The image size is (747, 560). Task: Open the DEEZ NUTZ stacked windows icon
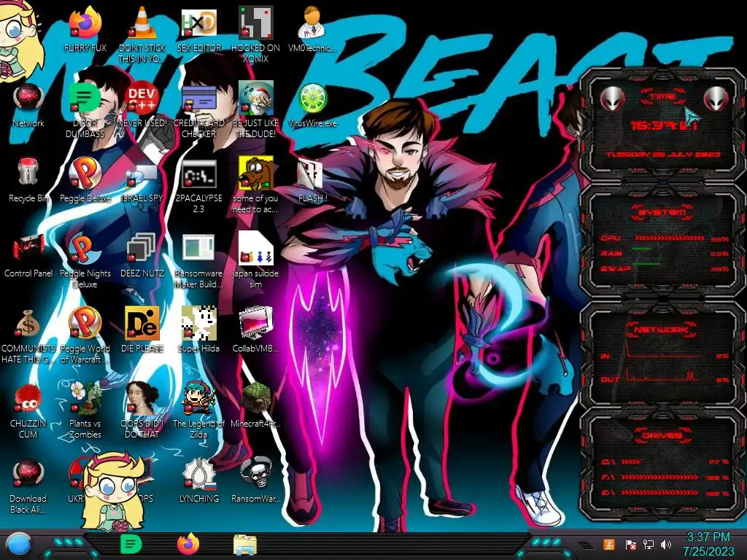coord(142,248)
